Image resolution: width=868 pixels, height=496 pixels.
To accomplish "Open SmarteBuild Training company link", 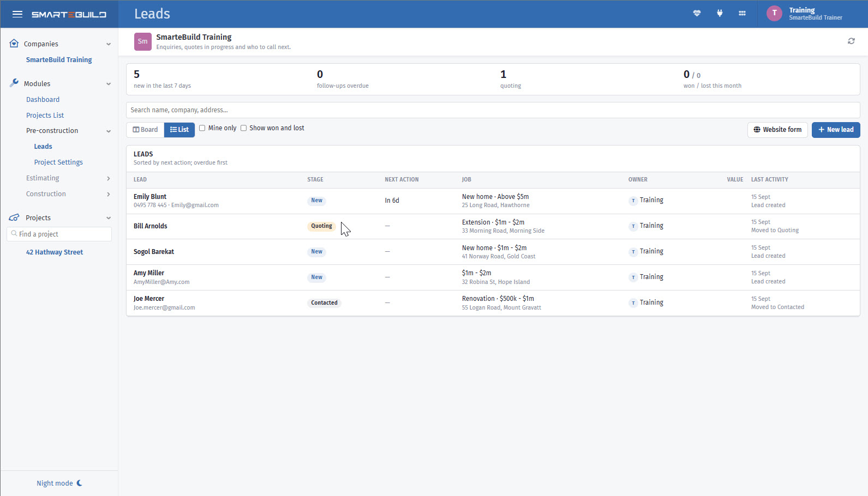I will point(59,60).
